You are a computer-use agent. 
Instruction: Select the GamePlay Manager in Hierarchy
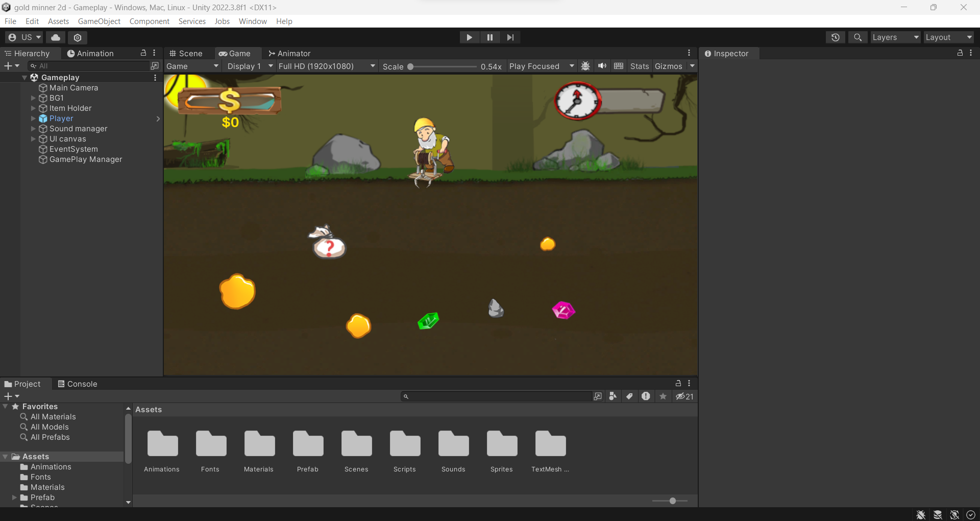pyautogui.click(x=85, y=159)
